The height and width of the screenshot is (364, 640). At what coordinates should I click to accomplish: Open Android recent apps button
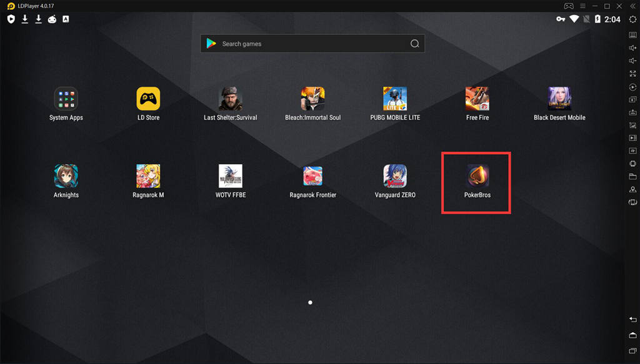[x=632, y=350]
